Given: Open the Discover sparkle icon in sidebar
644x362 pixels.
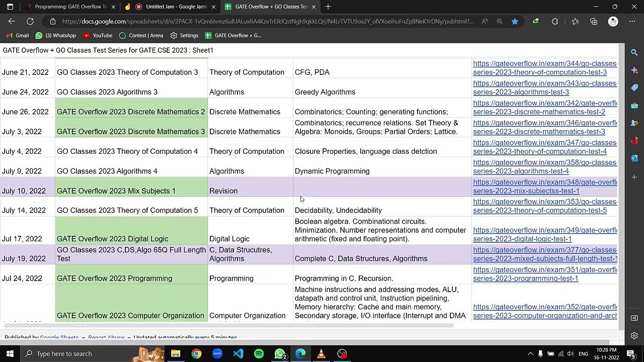Looking at the screenshot, I should point(634,70).
